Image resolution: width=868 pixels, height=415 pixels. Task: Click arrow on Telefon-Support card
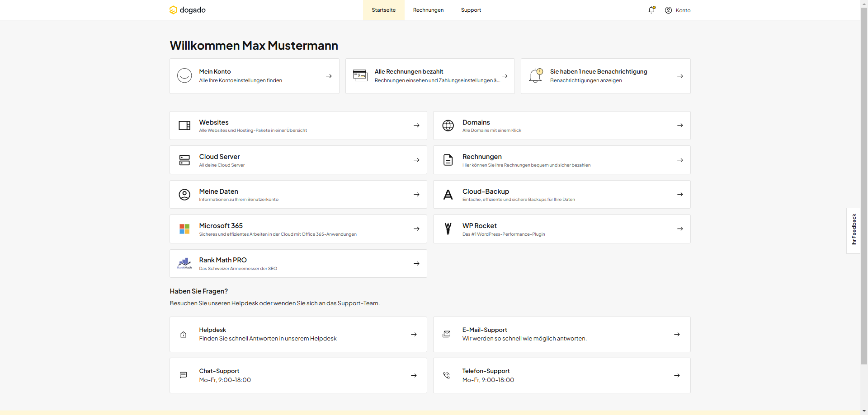tap(677, 375)
